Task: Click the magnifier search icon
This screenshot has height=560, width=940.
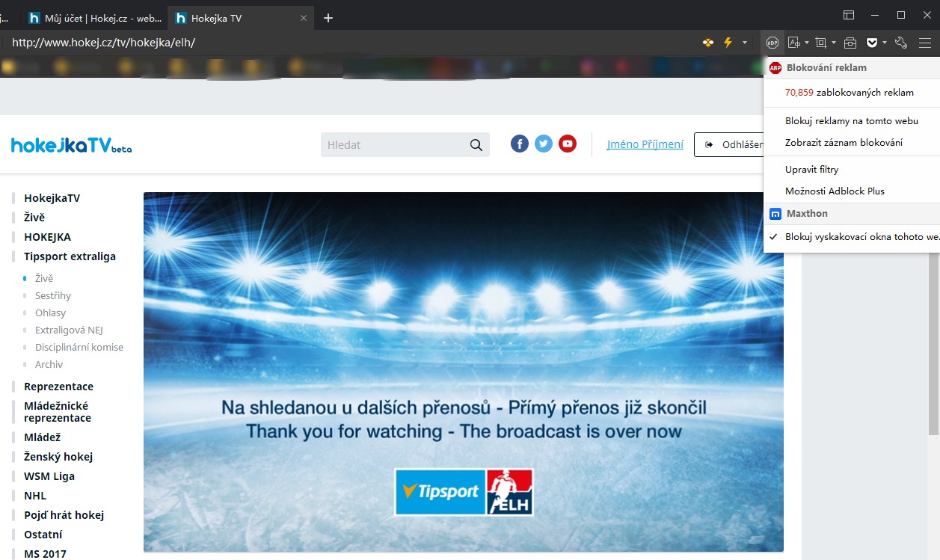Action: 476,145
